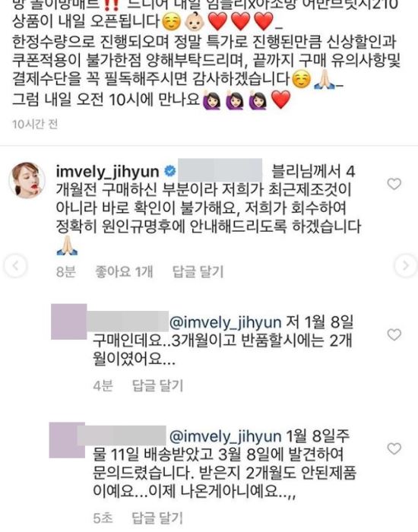Click '답글 달기' under the 5초 comment

157,518
